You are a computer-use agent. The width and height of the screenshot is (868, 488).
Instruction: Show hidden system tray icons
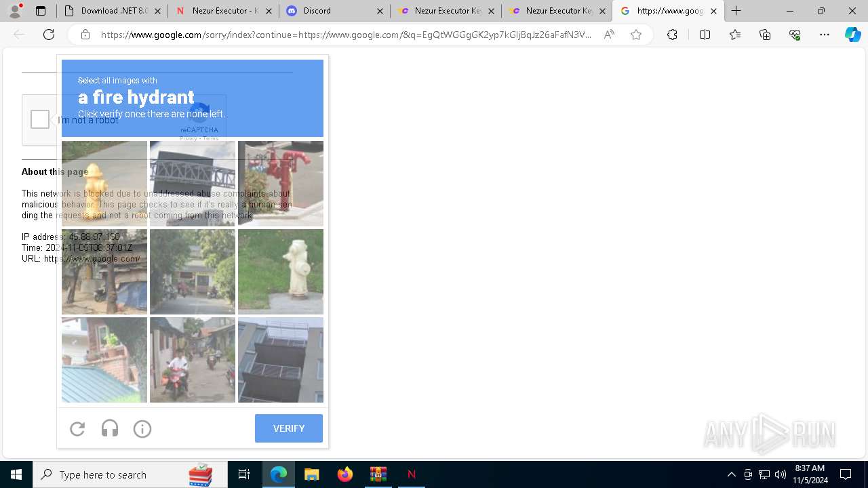[731, 474]
